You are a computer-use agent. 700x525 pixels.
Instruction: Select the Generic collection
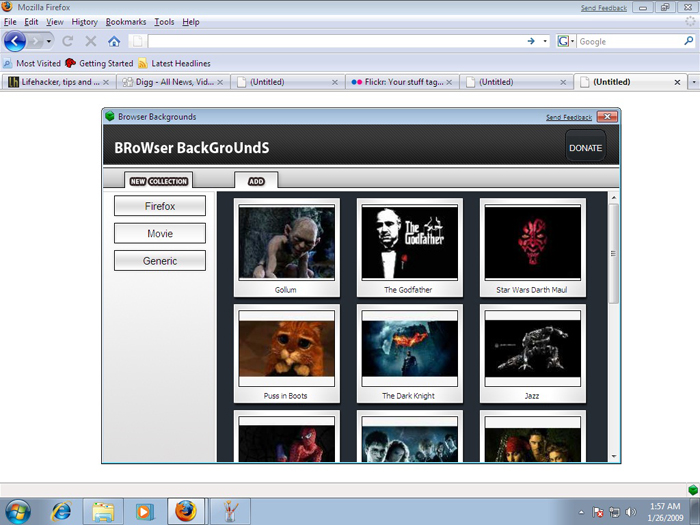click(160, 261)
